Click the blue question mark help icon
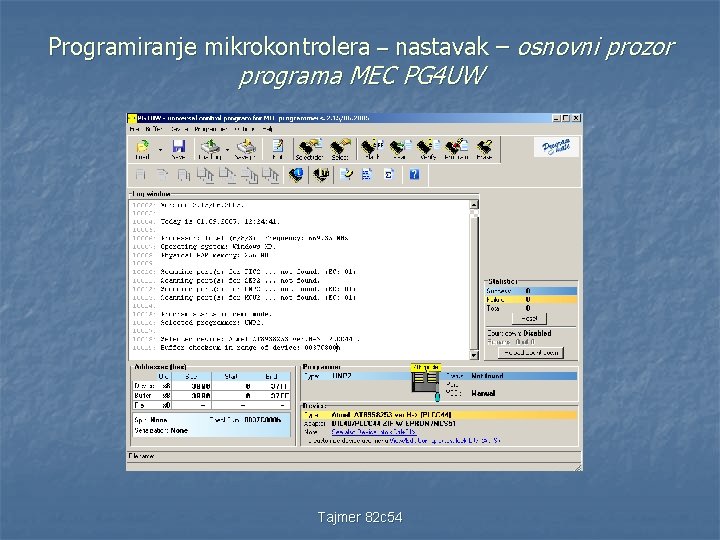 point(414,174)
